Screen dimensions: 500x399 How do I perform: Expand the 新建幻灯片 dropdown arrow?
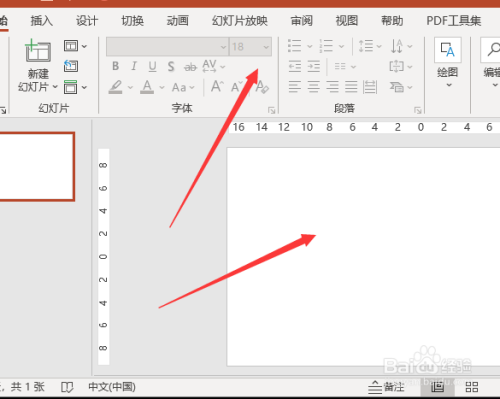(x=55, y=87)
